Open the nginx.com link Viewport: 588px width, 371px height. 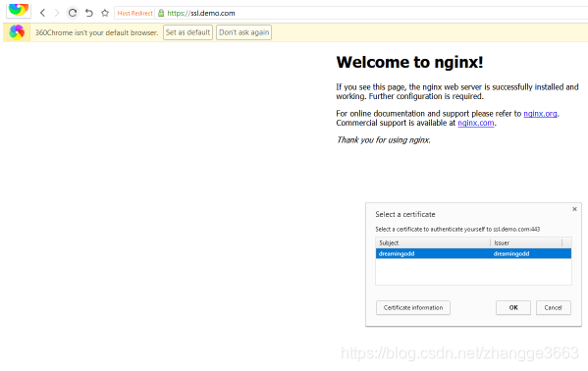tap(476, 123)
